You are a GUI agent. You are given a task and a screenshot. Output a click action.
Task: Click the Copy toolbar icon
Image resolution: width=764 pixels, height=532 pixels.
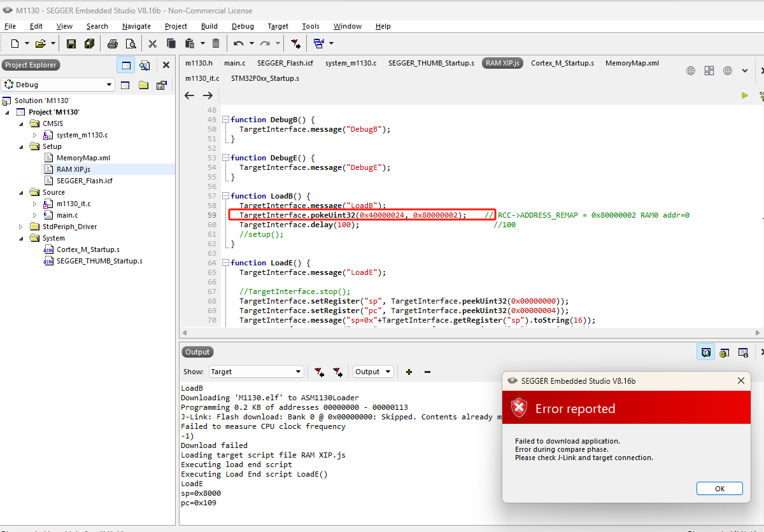(171, 43)
